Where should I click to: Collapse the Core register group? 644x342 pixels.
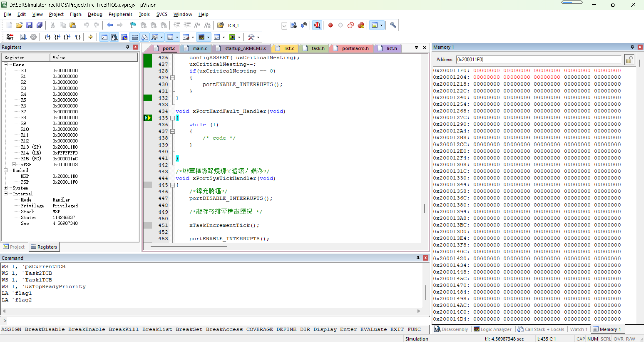[6, 64]
